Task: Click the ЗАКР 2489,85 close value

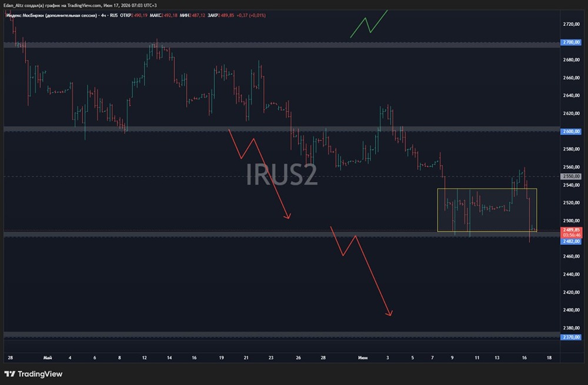Action: point(220,15)
